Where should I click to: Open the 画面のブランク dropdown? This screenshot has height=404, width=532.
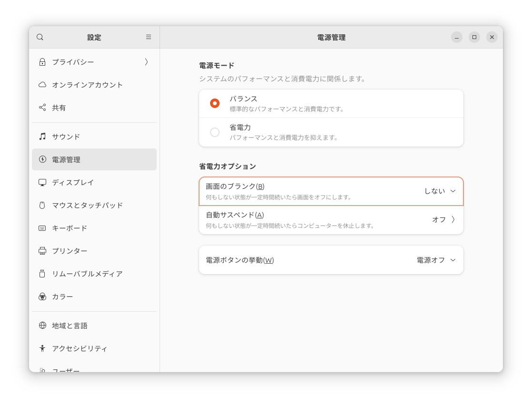click(440, 191)
